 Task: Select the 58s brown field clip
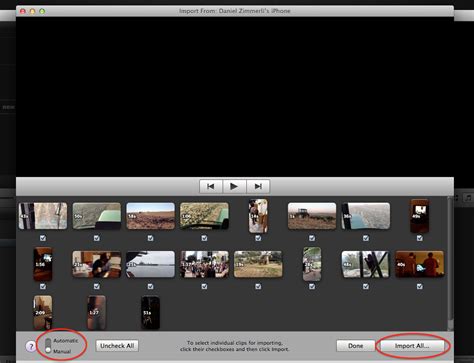coord(151,216)
